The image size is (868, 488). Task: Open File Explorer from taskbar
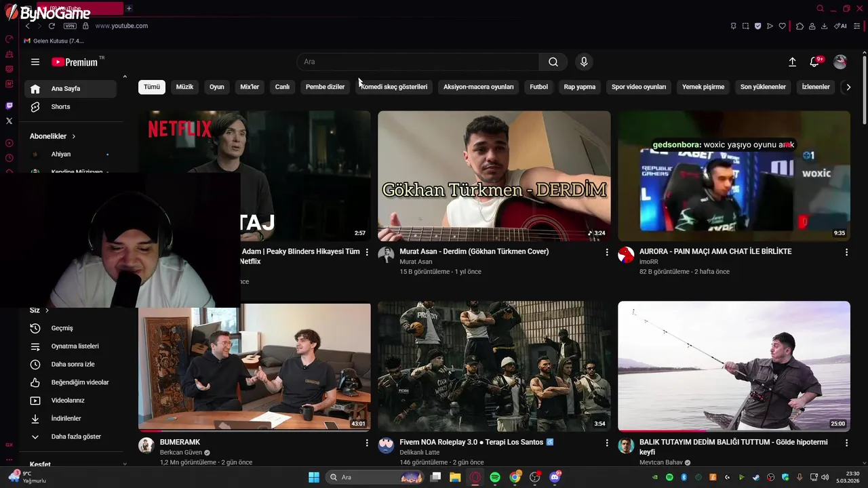(455, 477)
